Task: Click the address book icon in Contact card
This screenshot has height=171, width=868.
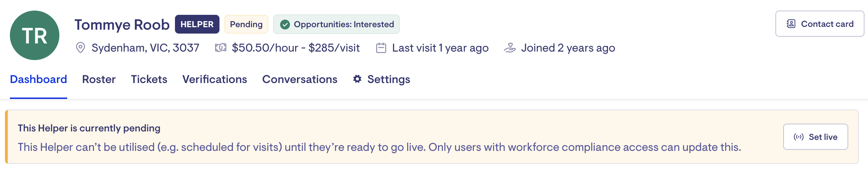Action: click(x=791, y=24)
